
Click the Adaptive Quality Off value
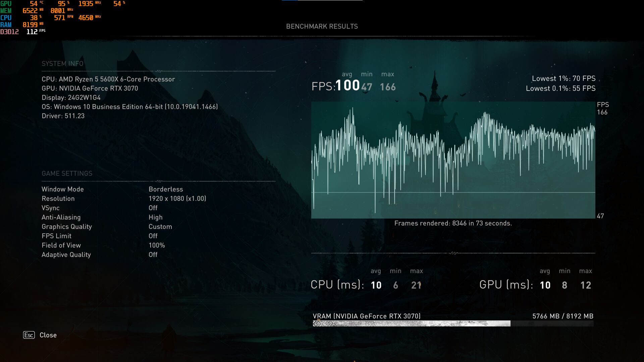pyautogui.click(x=153, y=255)
